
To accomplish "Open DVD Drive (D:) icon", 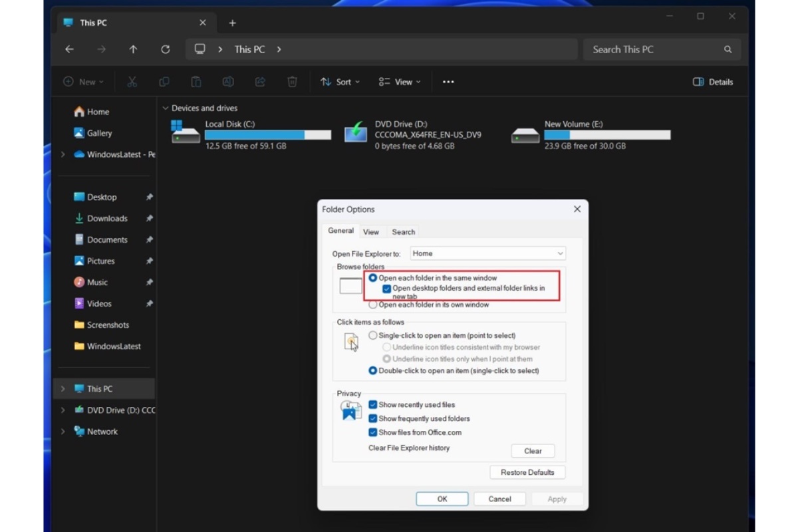I will [x=356, y=132].
